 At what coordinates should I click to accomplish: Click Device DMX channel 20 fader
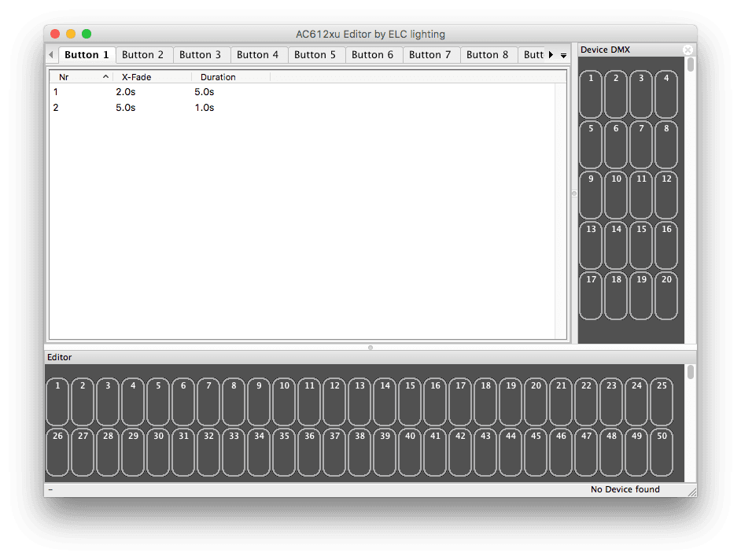666,296
